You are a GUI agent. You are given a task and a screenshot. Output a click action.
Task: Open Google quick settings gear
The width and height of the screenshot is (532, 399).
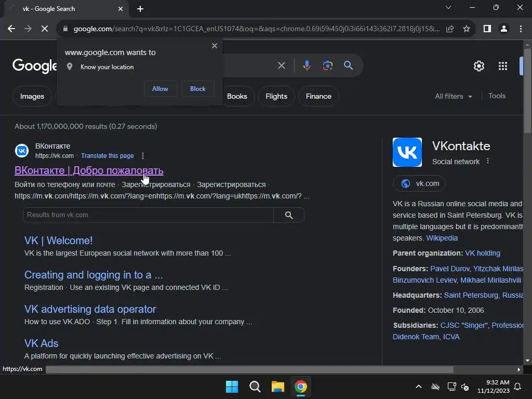click(478, 66)
